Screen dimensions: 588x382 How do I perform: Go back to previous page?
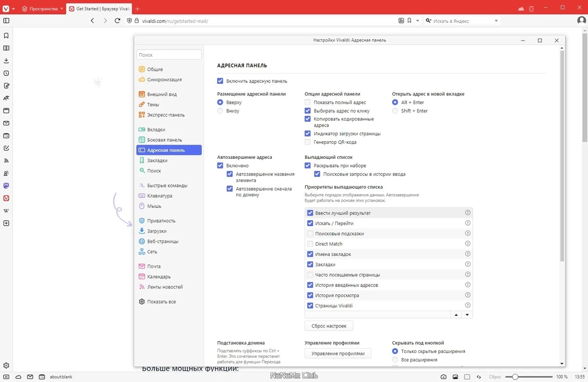coord(92,21)
